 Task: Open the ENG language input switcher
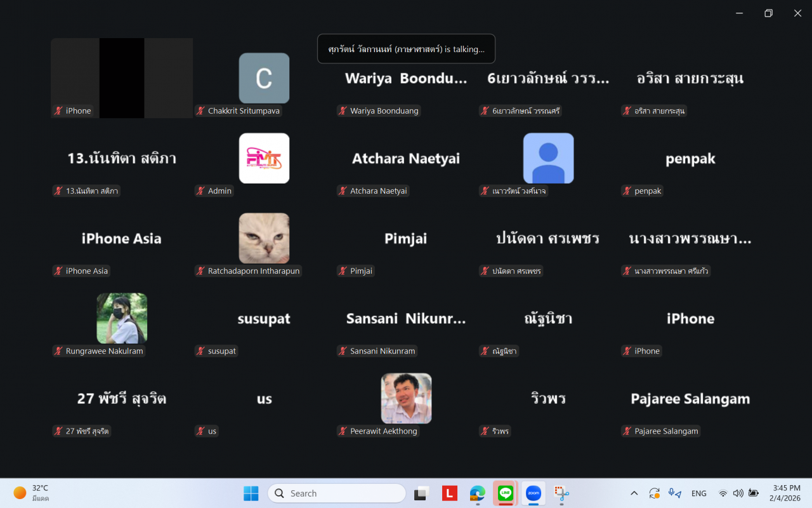coord(698,493)
